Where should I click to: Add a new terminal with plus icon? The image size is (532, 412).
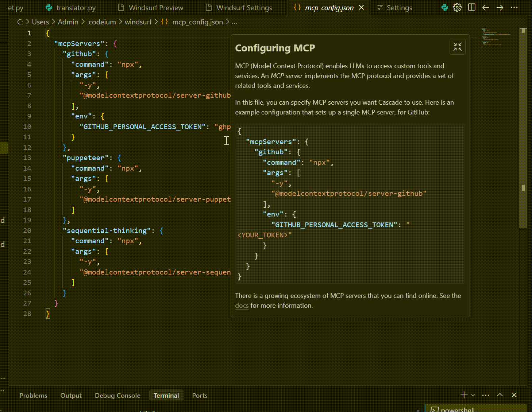(x=464, y=395)
